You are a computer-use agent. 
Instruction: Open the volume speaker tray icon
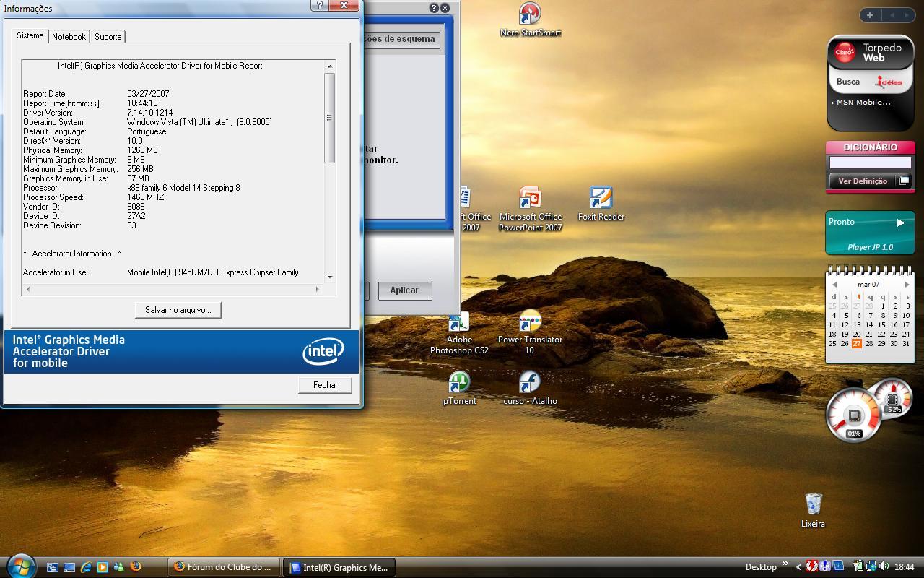884,566
